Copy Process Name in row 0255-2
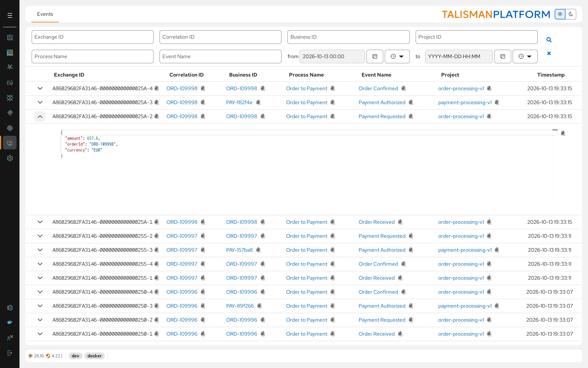The width and height of the screenshot is (588, 368). click(333, 236)
